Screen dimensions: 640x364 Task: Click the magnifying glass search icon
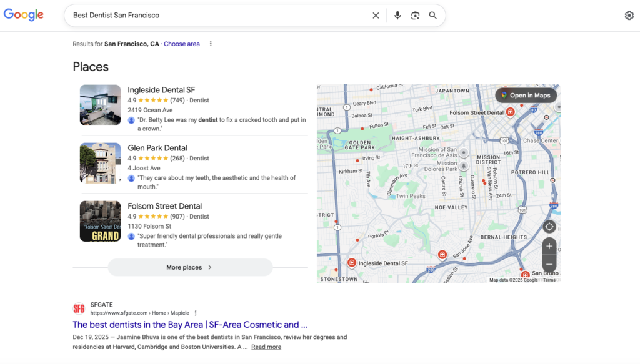[432, 15]
